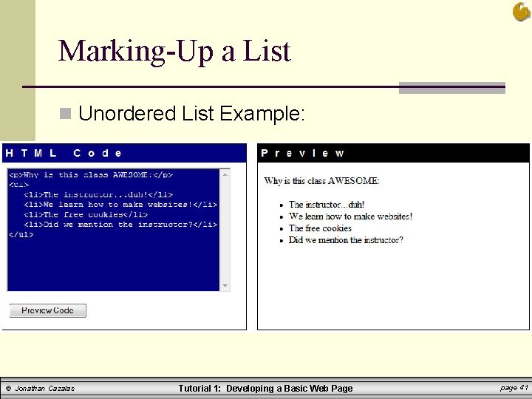Click the opening '<ul>' tag line
The height and width of the screenshot is (399, 532).
(x=19, y=185)
